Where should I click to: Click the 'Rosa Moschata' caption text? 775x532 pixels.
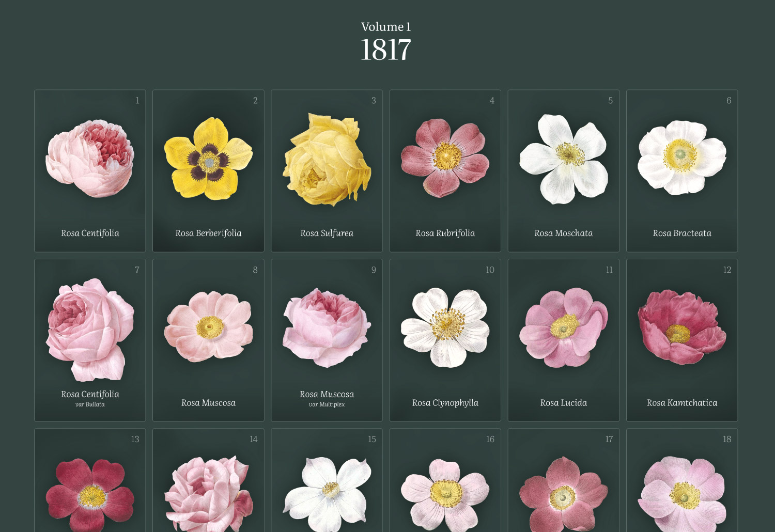564,233
